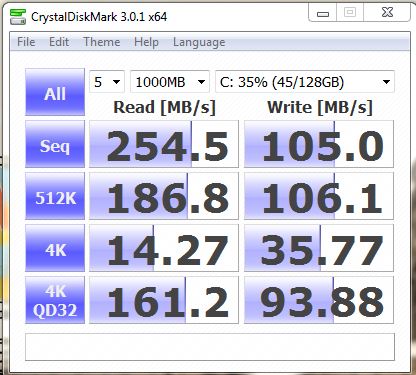
Task: Expand the test count dropdown showing 5
Action: point(107,82)
